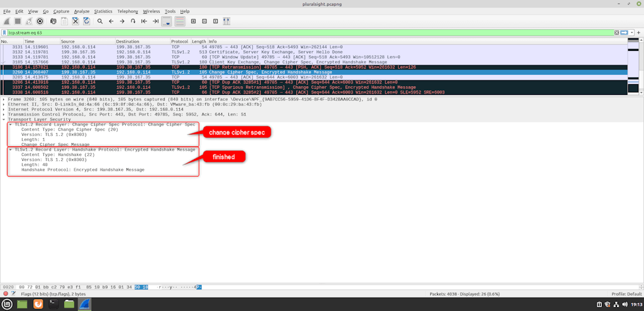Sort by the Destination column header
Viewport: 644px width, 311px height.
(x=143, y=41)
